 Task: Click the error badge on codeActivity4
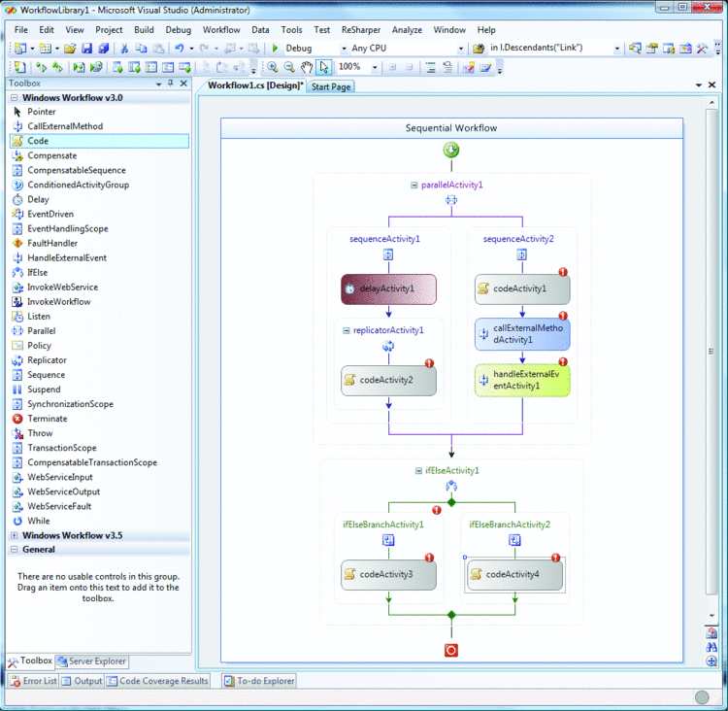coord(555,558)
